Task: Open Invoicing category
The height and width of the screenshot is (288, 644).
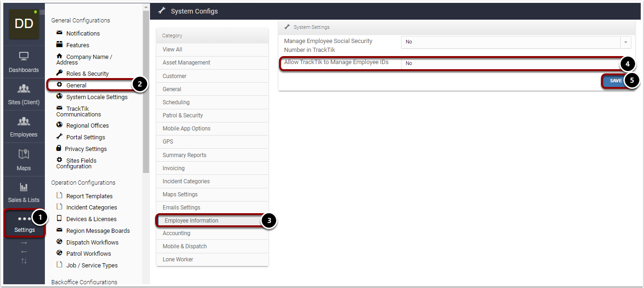Action: click(x=212, y=168)
